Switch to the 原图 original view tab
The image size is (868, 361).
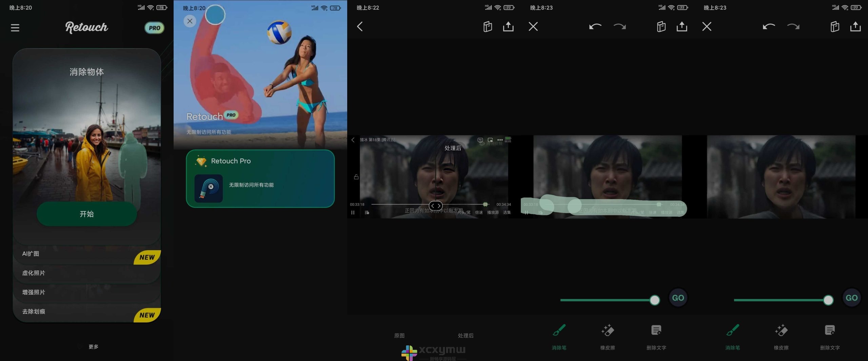[x=399, y=335]
